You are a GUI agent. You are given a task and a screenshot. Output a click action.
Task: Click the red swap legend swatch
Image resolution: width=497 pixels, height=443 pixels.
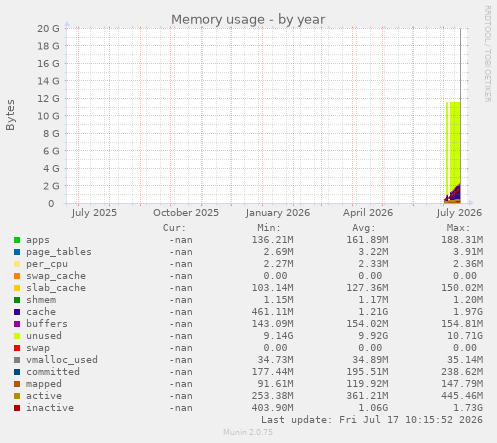click(17, 348)
